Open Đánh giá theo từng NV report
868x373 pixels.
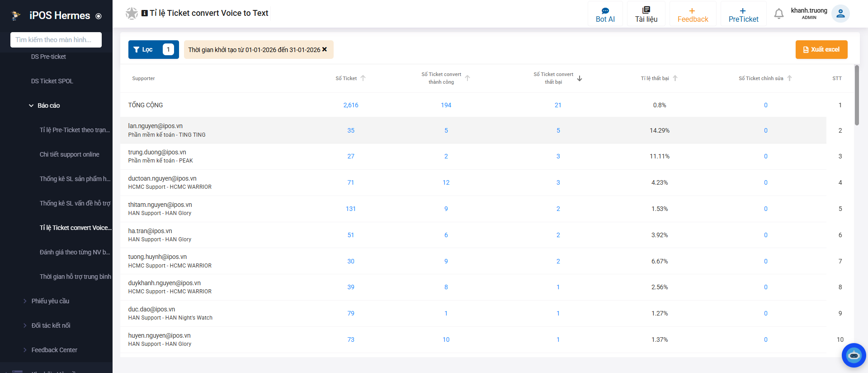75,252
